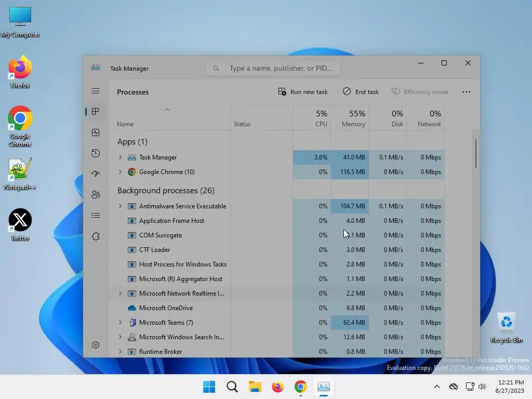
Task: Select the Application Frame Host row
Action: coord(276,221)
